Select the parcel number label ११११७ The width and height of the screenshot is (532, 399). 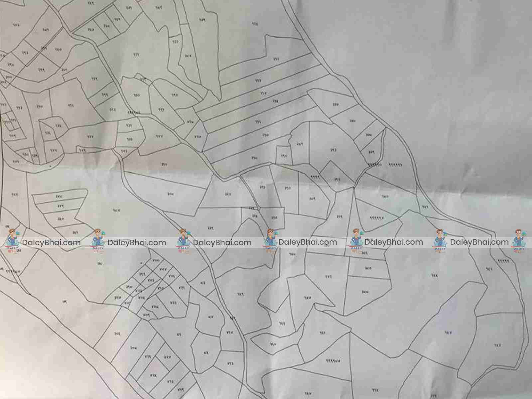pyautogui.click(x=376, y=218)
